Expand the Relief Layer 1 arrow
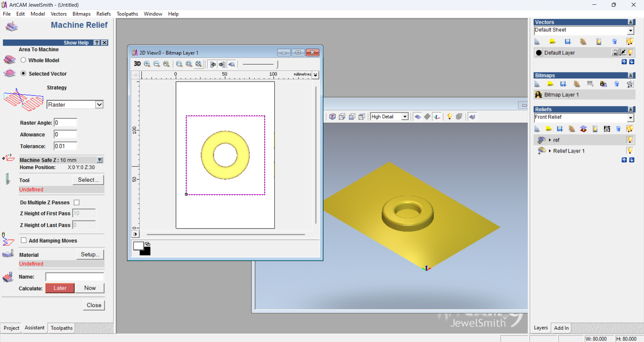 coord(550,151)
